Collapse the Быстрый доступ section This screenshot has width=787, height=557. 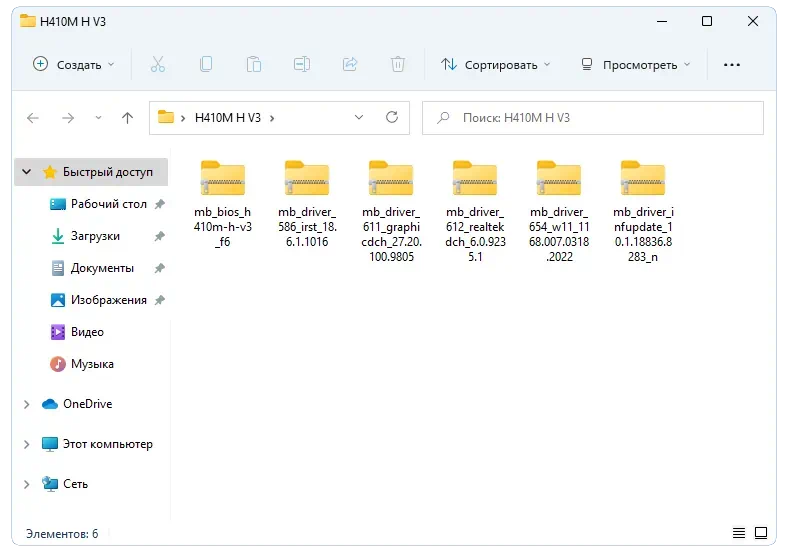(27, 172)
